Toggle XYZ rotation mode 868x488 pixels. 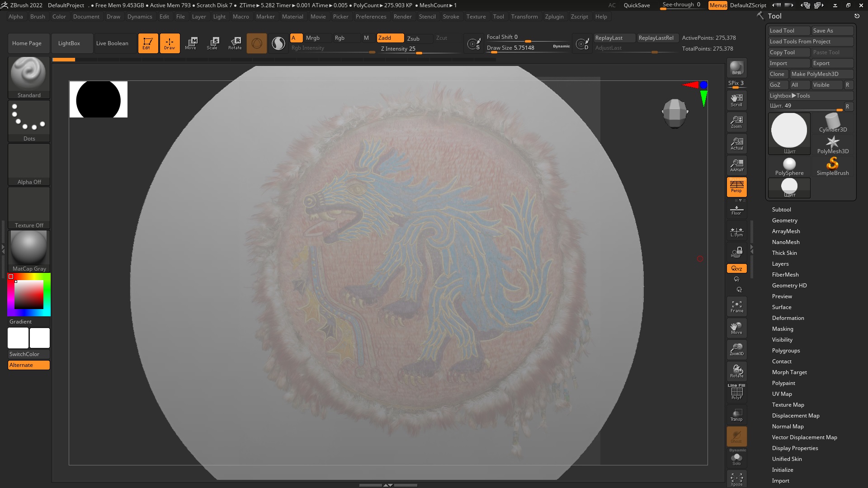click(x=736, y=268)
